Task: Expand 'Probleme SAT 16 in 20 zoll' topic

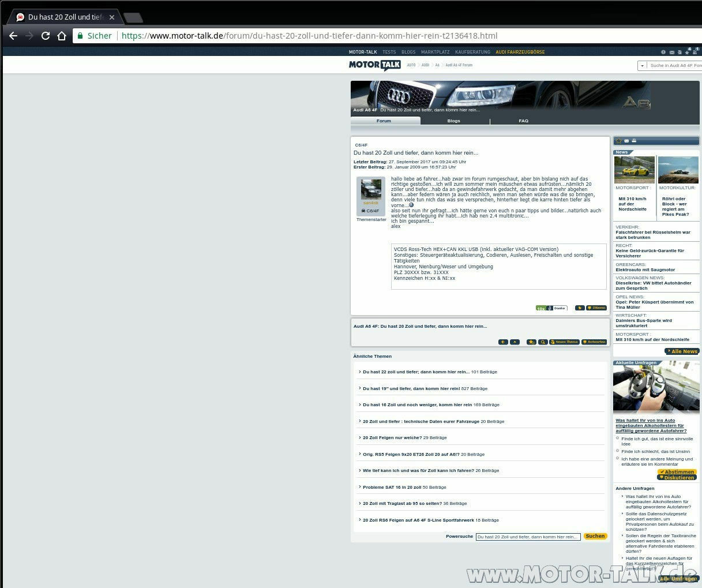Action: click(360, 487)
